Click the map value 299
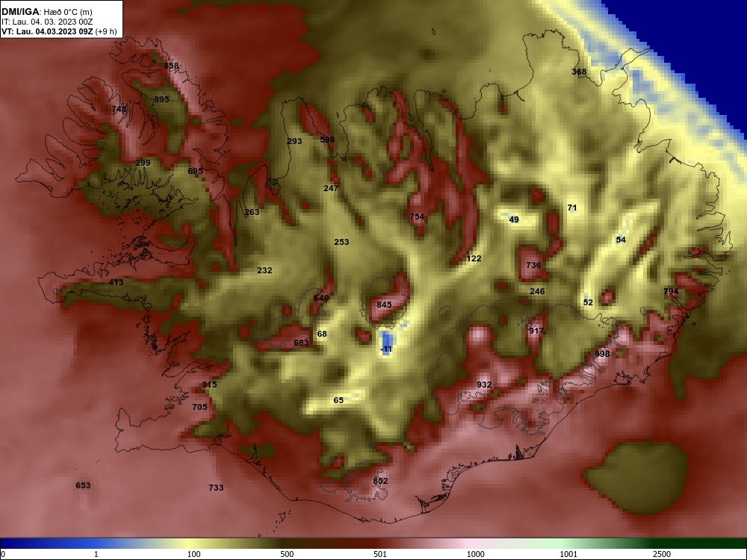Screen dimensions: 747x560 [x=143, y=162]
